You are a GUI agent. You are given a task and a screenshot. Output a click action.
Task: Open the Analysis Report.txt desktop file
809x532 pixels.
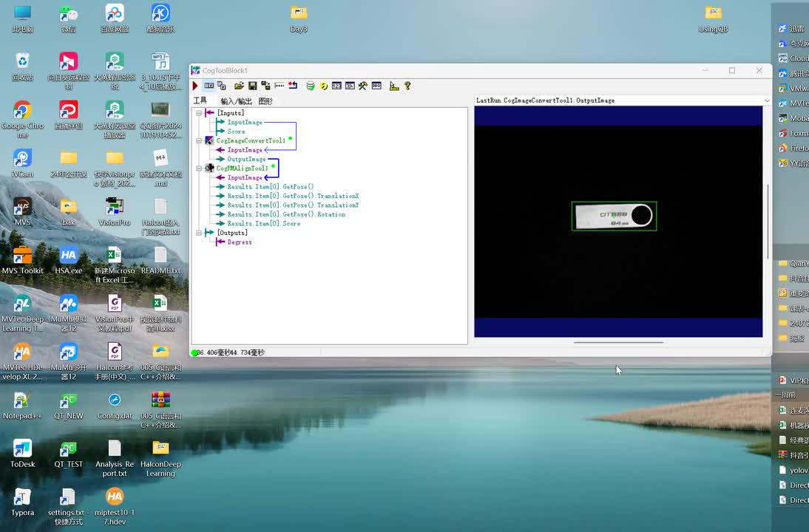point(115,459)
